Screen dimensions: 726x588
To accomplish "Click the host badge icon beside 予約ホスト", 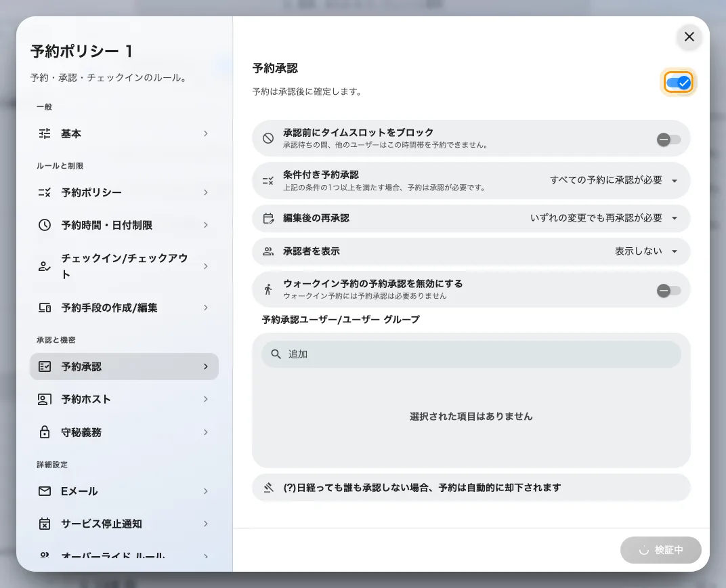I will point(45,399).
